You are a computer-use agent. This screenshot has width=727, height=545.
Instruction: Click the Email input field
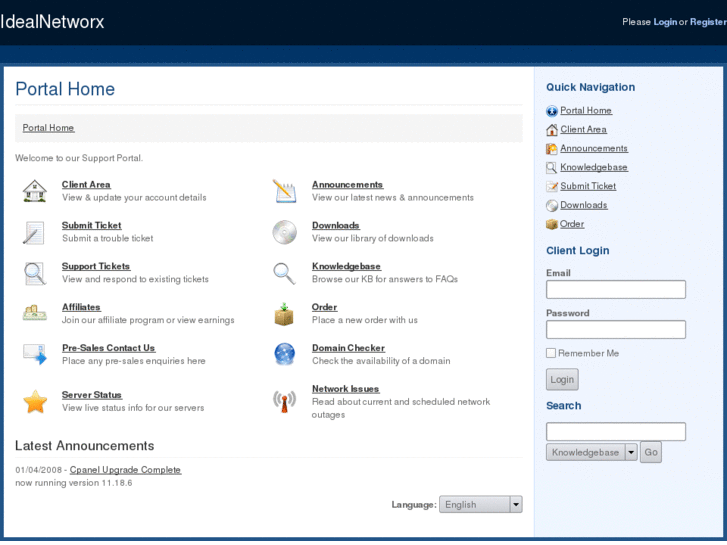[615, 290]
